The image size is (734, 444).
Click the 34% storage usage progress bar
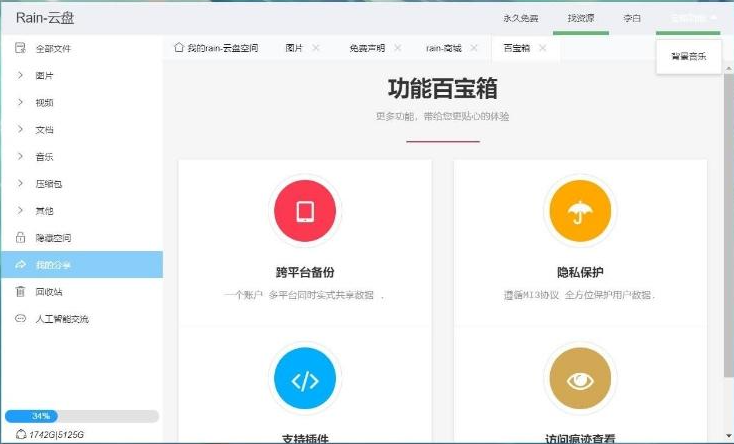point(82,416)
